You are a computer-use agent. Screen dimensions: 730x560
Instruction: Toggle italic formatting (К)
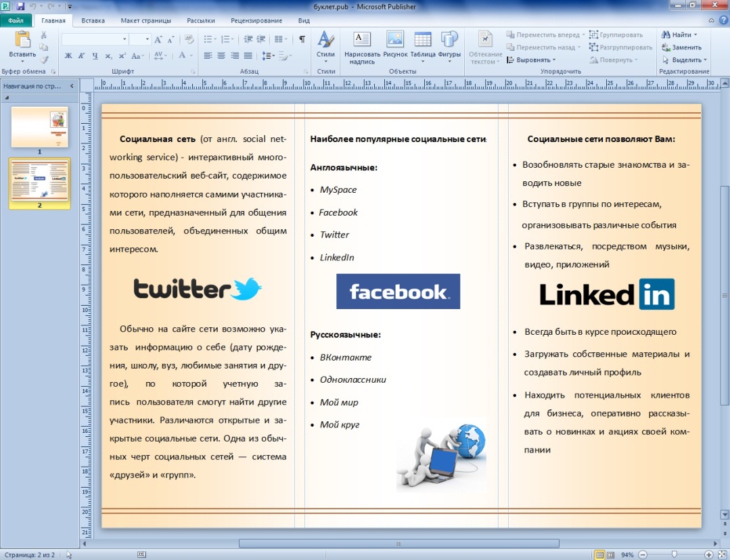coord(82,55)
